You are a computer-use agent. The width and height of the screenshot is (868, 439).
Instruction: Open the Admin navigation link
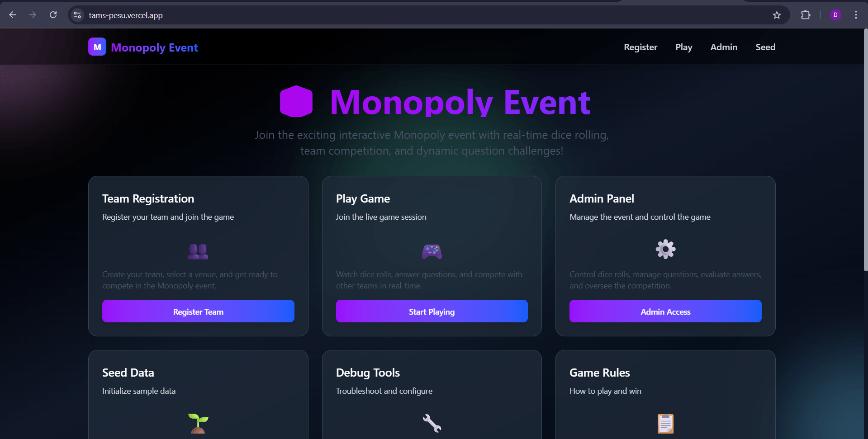(x=724, y=47)
